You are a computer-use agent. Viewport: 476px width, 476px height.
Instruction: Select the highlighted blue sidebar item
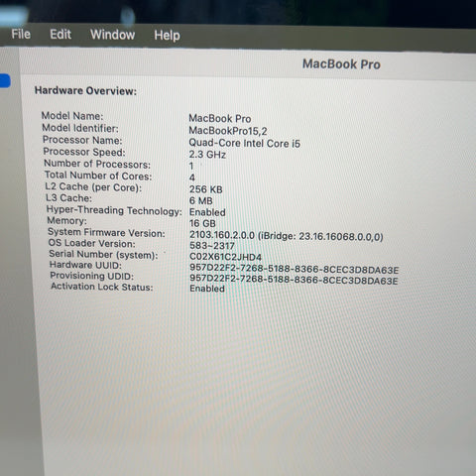coord(5,81)
